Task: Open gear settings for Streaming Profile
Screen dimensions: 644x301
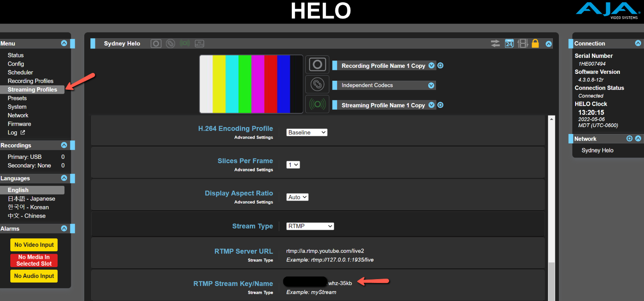Action: point(441,105)
